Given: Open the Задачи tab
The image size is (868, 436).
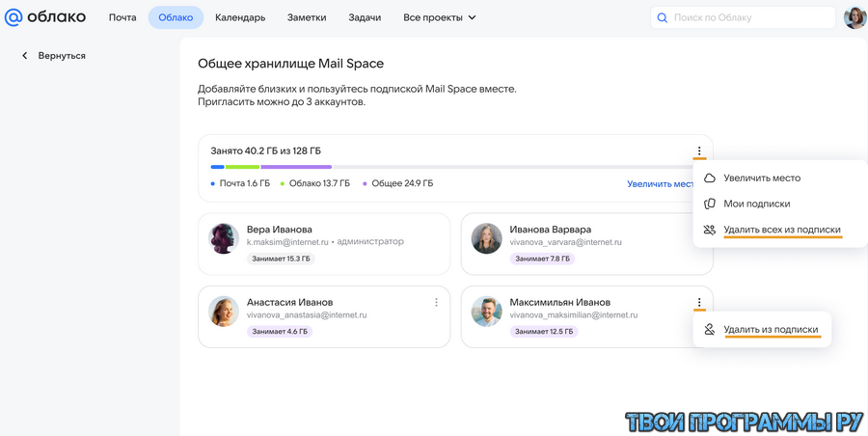Looking at the screenshot, I should (365, 17).
